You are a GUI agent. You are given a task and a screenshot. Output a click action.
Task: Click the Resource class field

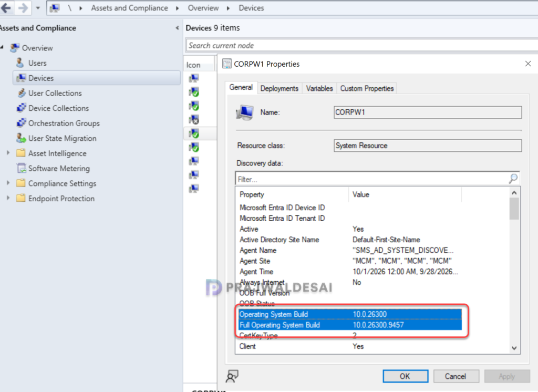tap(428, 146)
